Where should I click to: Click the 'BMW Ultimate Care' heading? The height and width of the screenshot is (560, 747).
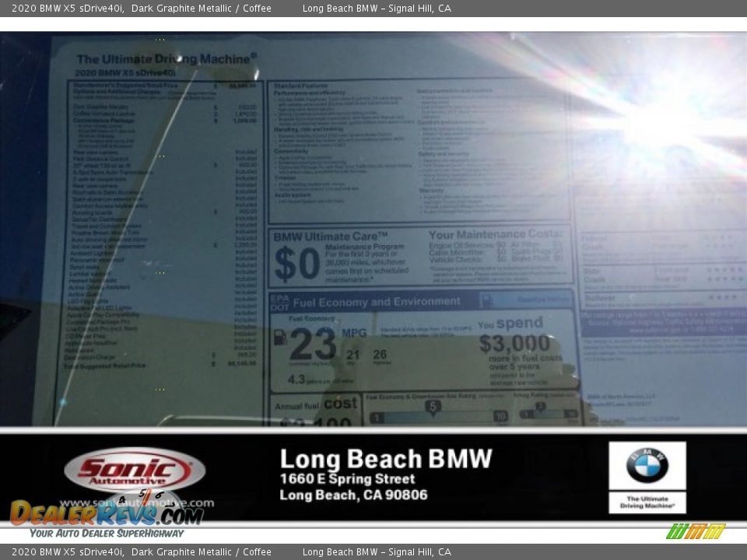coord(330,236)
